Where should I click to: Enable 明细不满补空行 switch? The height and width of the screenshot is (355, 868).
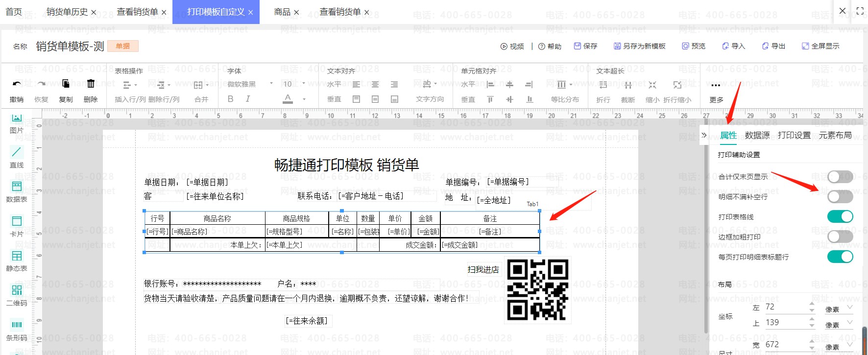coord(840,197)
